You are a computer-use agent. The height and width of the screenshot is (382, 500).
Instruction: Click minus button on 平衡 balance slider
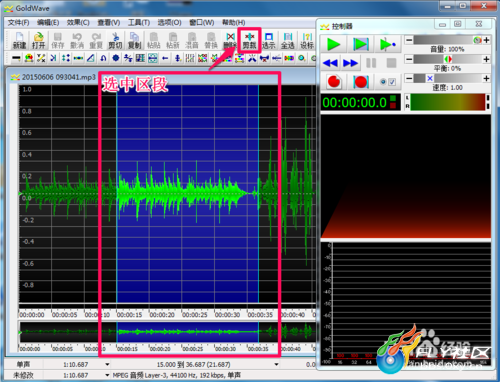(x=409, y=59)
